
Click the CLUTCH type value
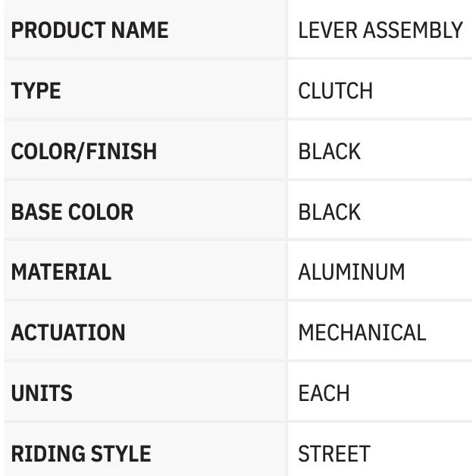tap(335, 91)
